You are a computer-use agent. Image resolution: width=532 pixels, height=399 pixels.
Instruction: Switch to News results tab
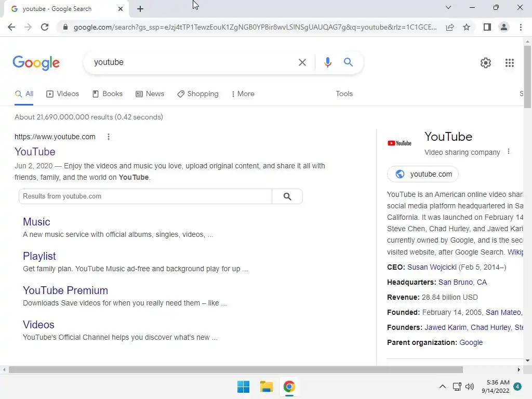click(x=150, y=94)
